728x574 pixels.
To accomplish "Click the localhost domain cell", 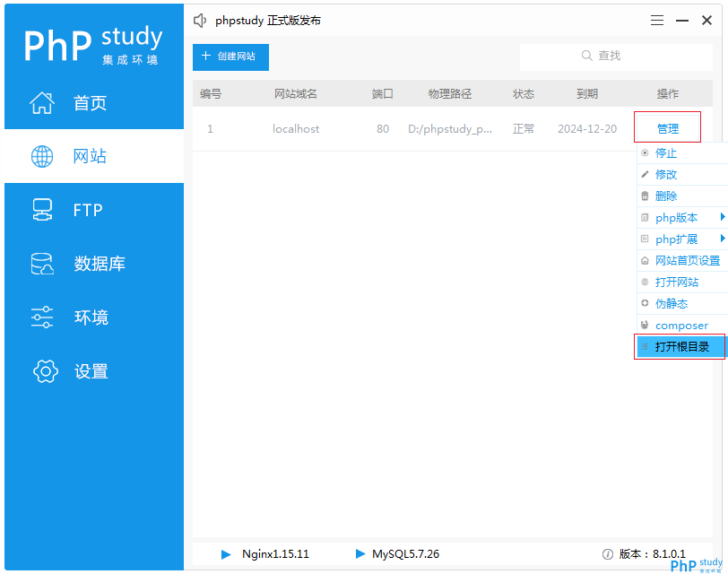I will pos(296,128).
